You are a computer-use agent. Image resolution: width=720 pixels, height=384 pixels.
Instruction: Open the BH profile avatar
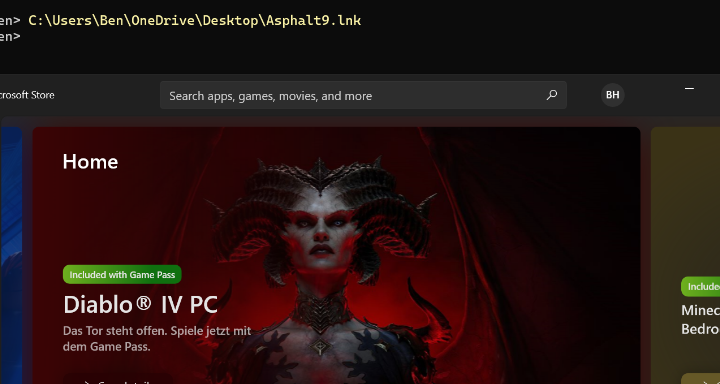click(613, 95)
